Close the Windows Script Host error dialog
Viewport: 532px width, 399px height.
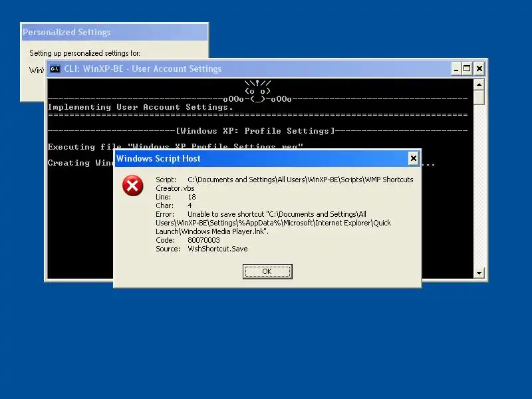click(413, 158)
